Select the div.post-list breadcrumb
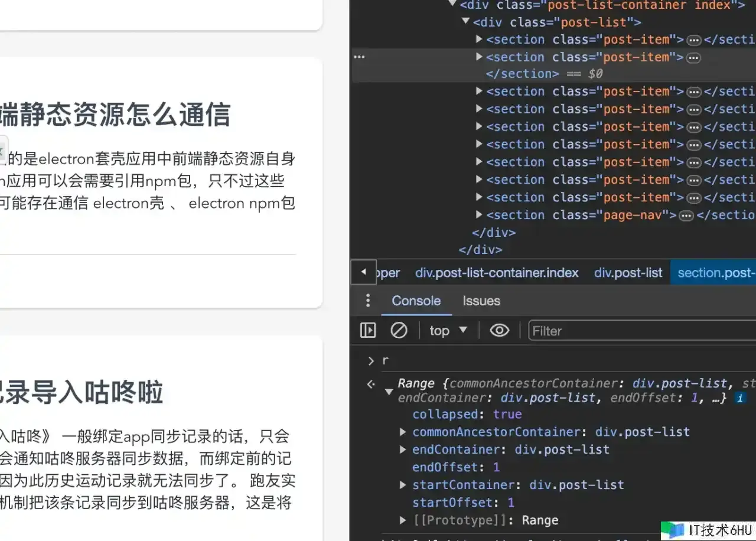Viewport: 756px width, 541px height. pyautogui.click(x=628, y=273)
